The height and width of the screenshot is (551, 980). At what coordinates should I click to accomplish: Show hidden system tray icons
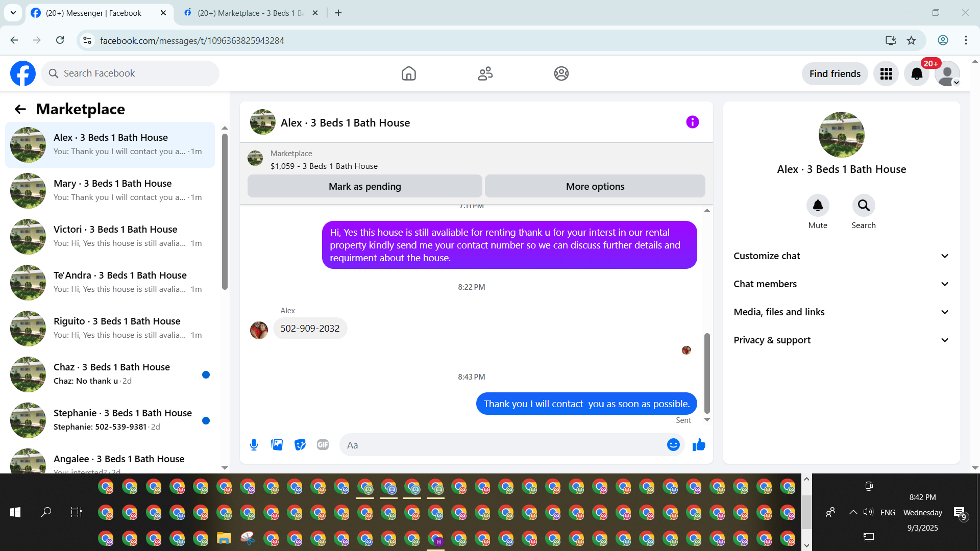[853, 512]
